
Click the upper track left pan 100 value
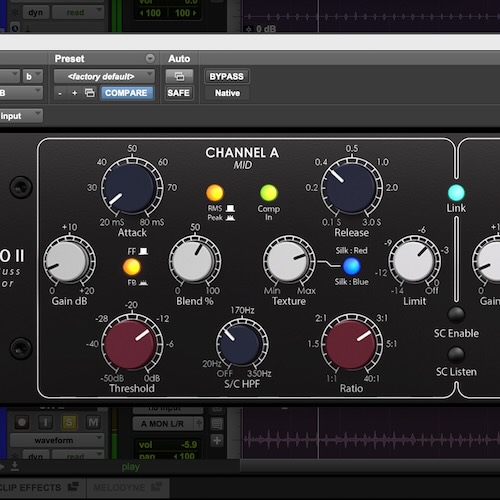pyautogui.click(x=150, y=13)
